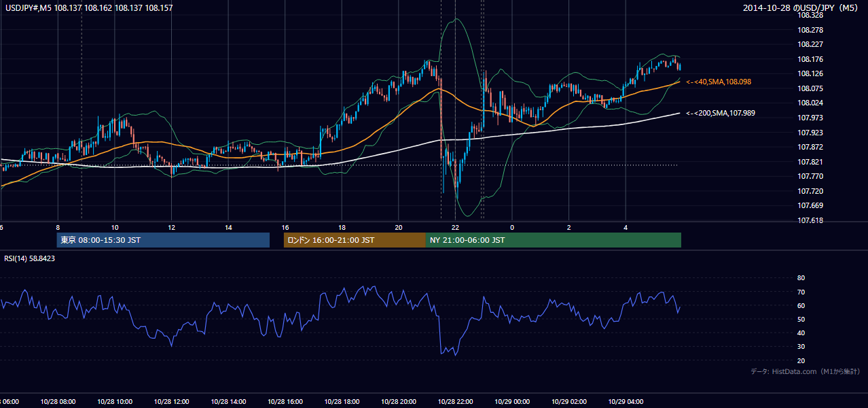Click price axis value 107.872
Viewport: 868px width, 408px height.
click(x=810, y=147)
